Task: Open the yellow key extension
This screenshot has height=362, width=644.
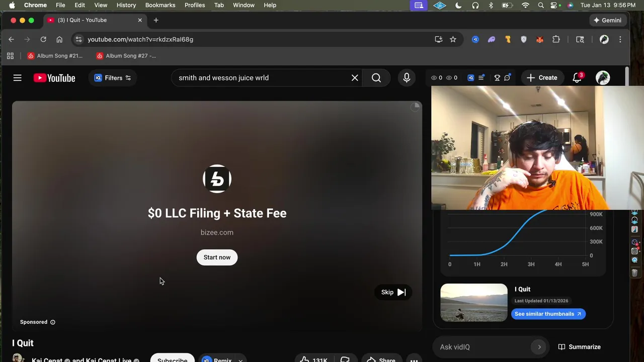Action: pyautogui.click(x=508, y=39)
